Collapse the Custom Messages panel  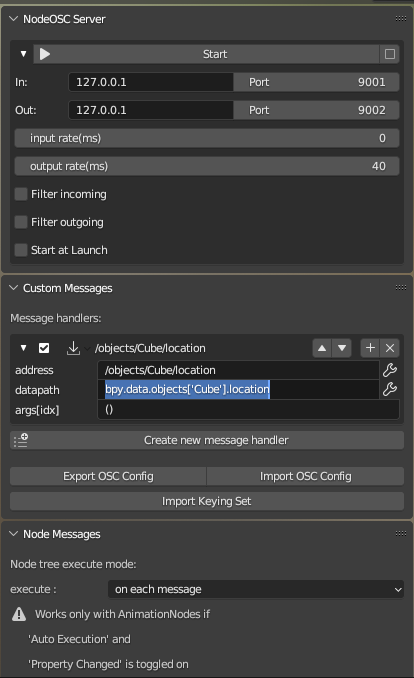click(13, 288)
